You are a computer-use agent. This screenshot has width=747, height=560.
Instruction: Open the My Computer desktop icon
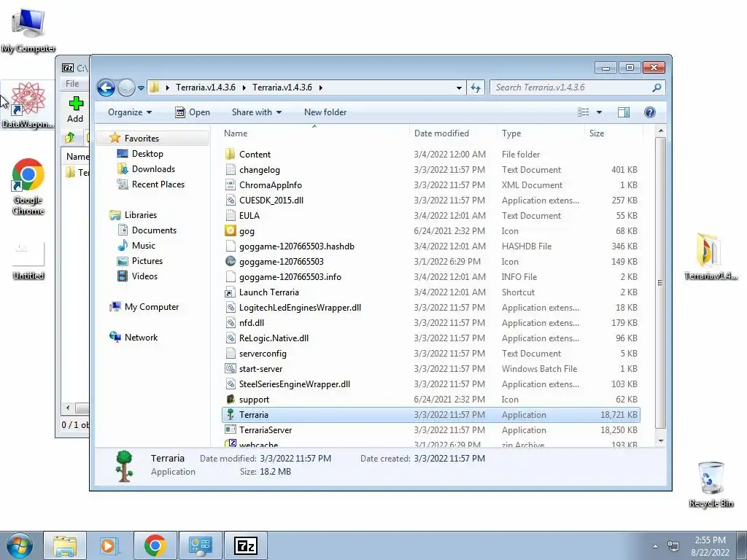click(x=28, y=31)
